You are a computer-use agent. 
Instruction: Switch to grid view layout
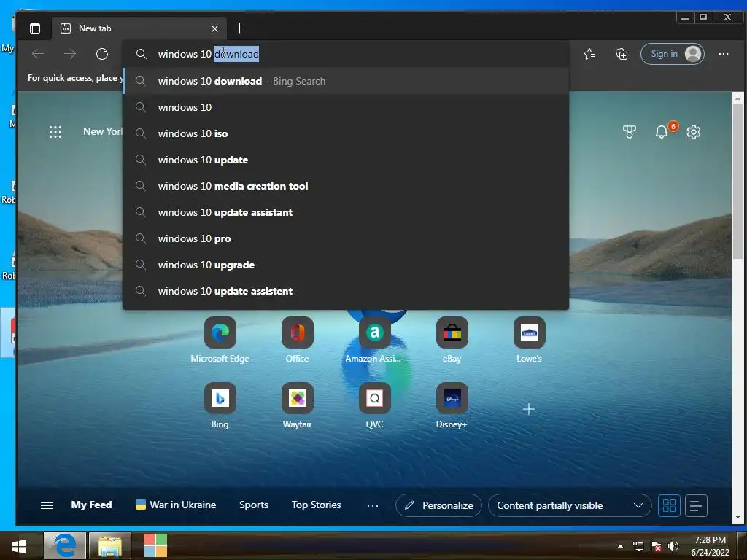670,505
